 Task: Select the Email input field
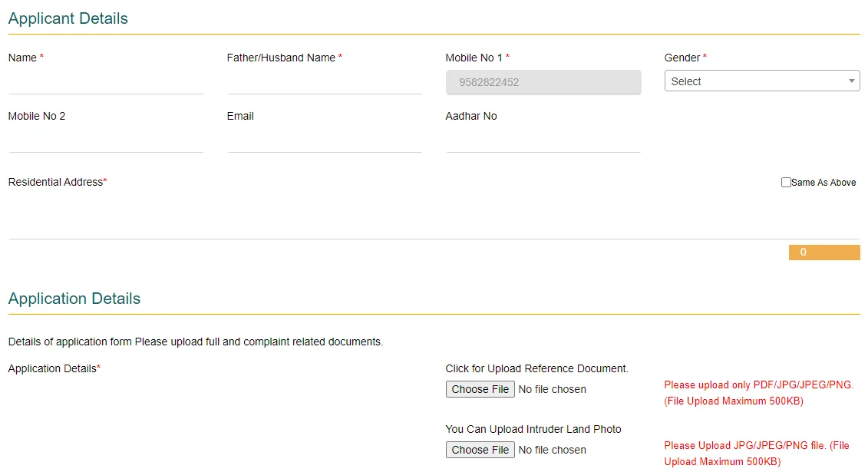tap(324, 141)
